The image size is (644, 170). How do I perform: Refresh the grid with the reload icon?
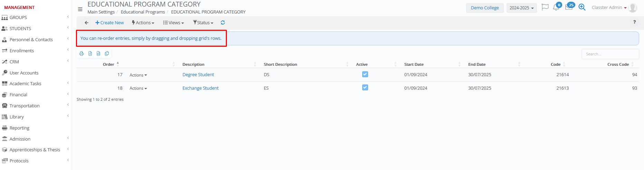point(223,23)
